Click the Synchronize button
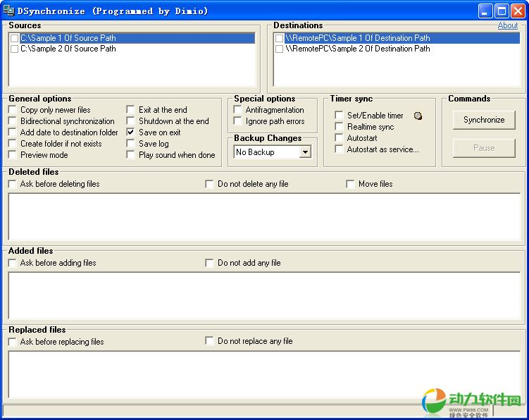Viewport: 529px width, 420px height. pos(483,120)
